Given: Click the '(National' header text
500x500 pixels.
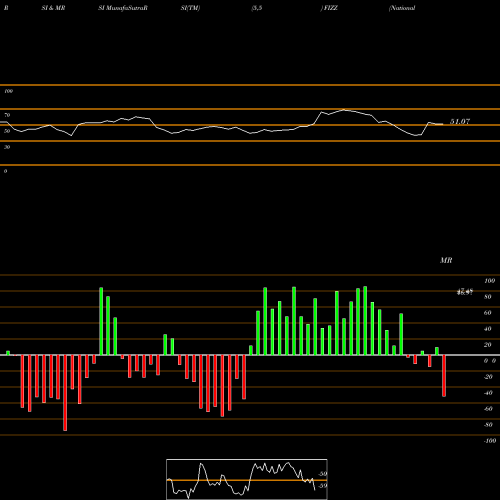Looking at the screenshot, I should pos(402,8).
